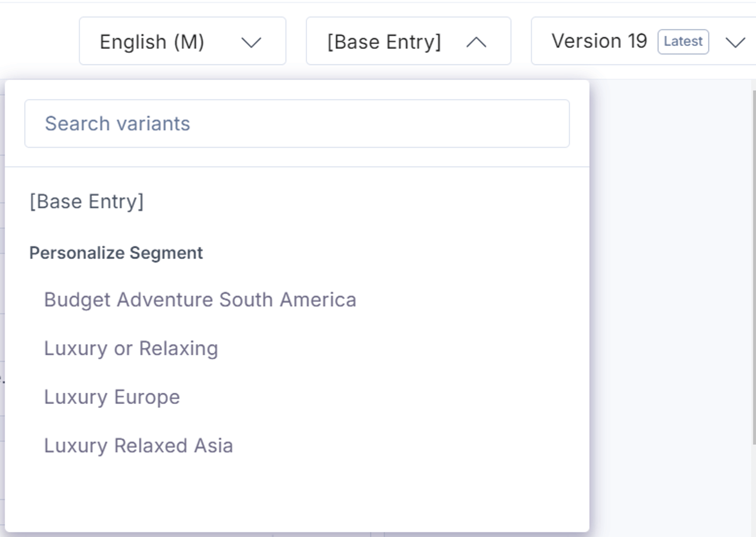Click the vertical scrollbar on the right
This screenshot has height=537, width=756.
click(754, 267)
